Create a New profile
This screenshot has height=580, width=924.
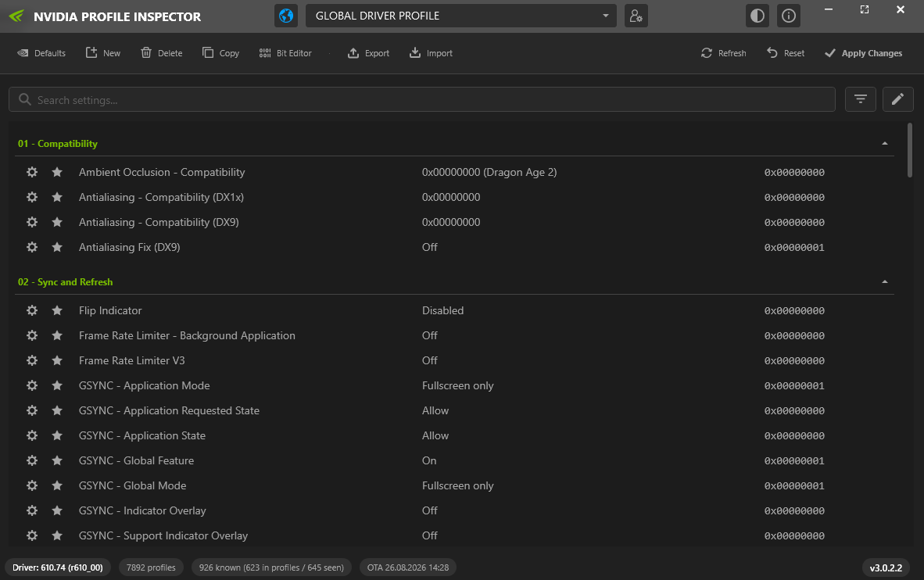coord(103,53)
